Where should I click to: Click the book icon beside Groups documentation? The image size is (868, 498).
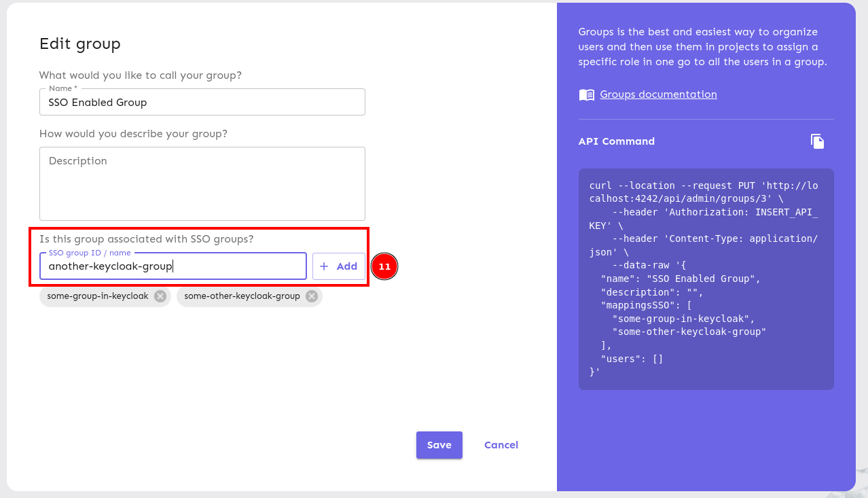click(x=585, y=94)
